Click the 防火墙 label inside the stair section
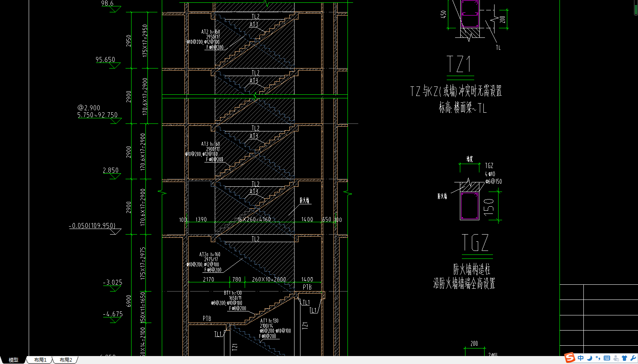Image resolution: width=638 pixels, height=364 pixels. (304, 201)
